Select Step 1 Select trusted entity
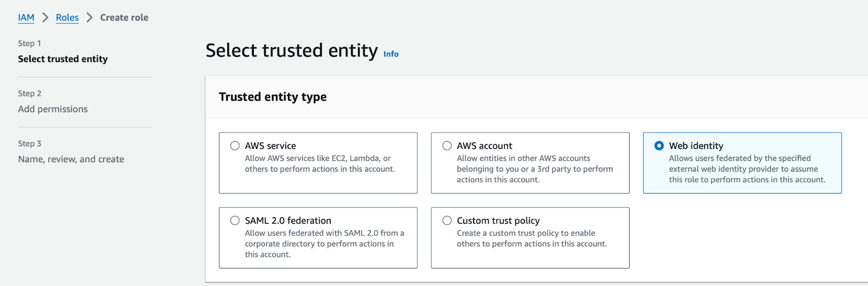868x286 pixels. (63, 58)
